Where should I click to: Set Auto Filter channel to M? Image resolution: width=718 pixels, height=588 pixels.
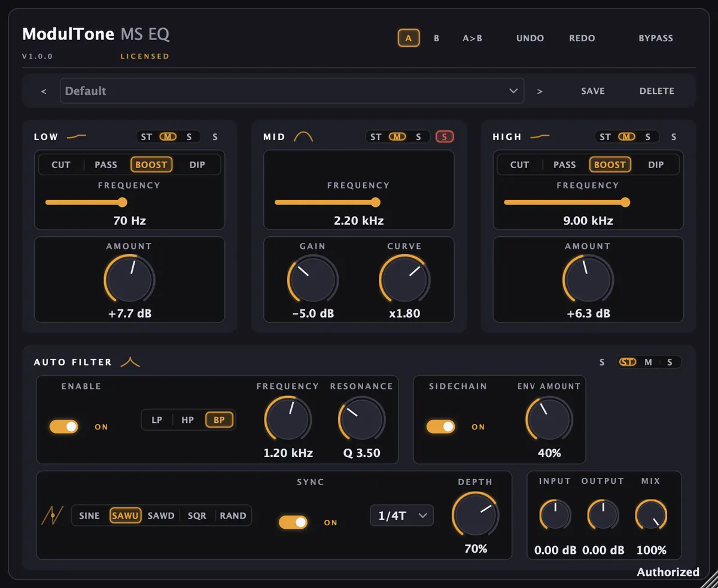[649, 362]
